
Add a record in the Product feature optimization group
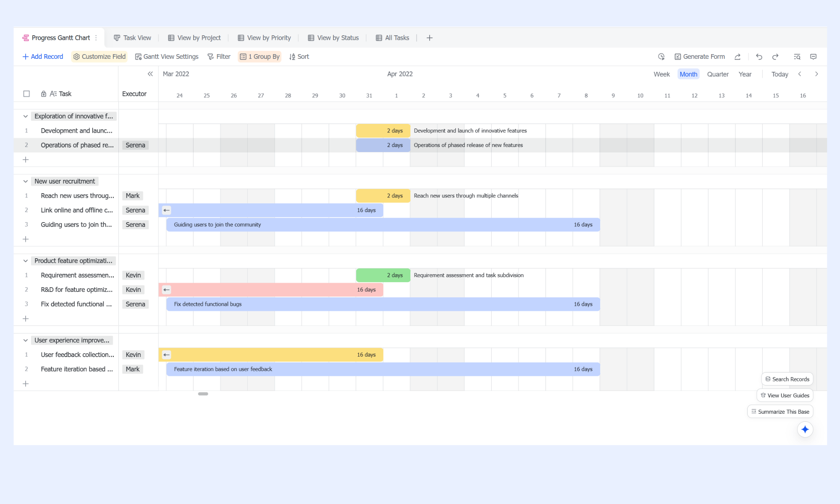[26, 319]
